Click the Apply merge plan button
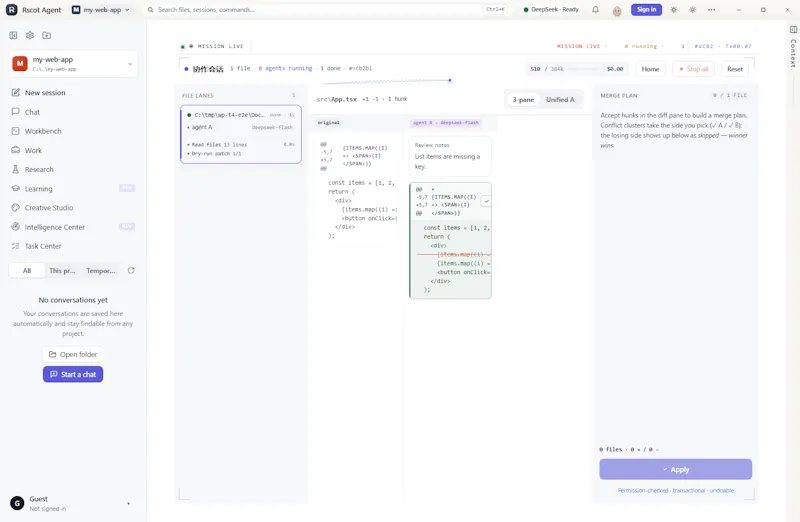The width and height of the screenshot is (800, 522). 676,469
